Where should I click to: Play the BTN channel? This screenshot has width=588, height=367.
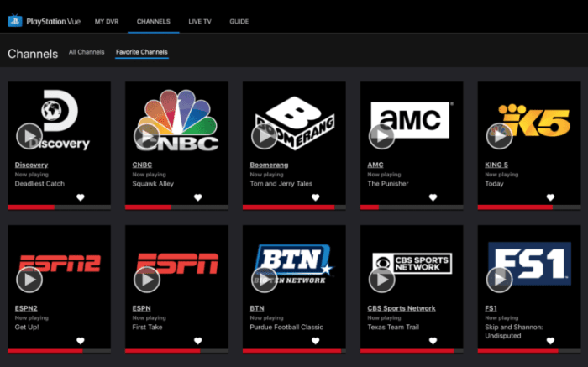click(265, 280)
